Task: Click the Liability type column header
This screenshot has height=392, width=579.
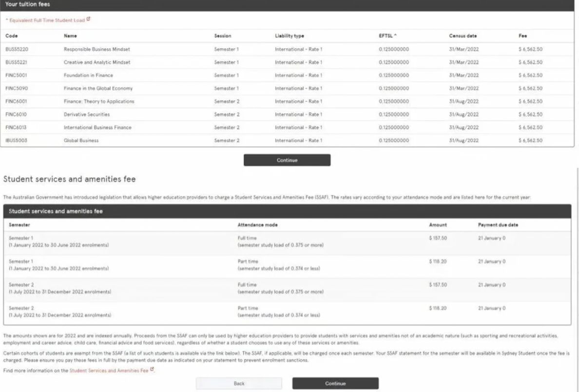Action: 289,36
